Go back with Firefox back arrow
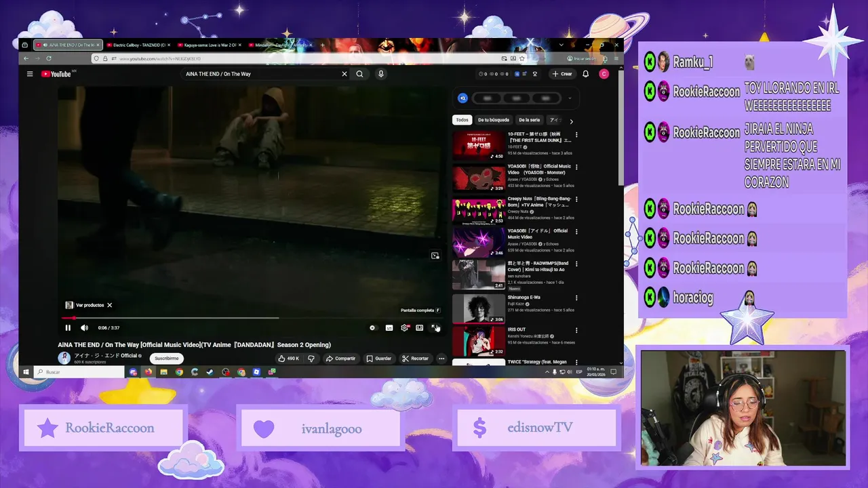The width and height of the screenshot is (868, 488). click(x=26, y=58)
